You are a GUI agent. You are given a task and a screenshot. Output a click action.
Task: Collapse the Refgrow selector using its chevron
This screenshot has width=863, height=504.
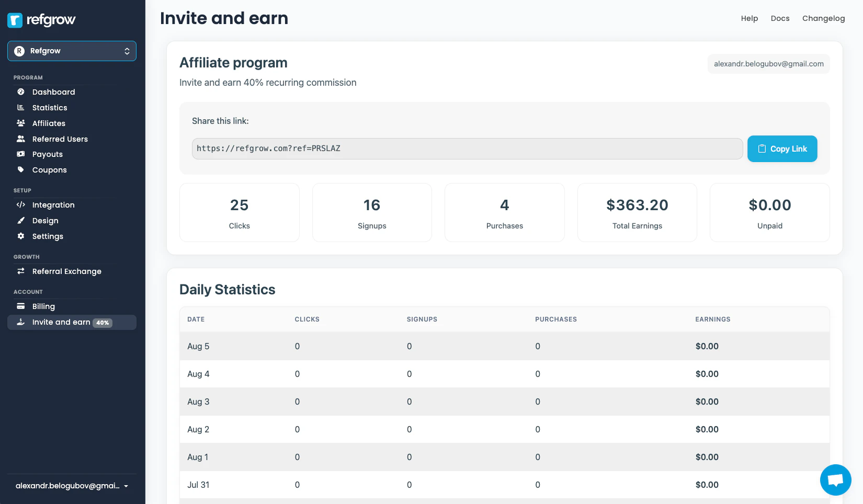point(127,51)
